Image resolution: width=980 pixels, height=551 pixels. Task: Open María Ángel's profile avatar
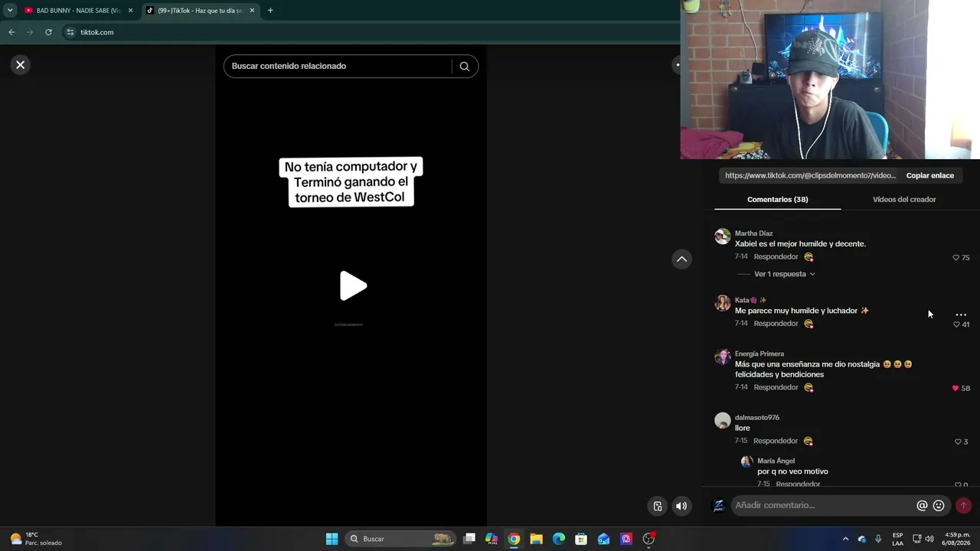coord(747,461)
